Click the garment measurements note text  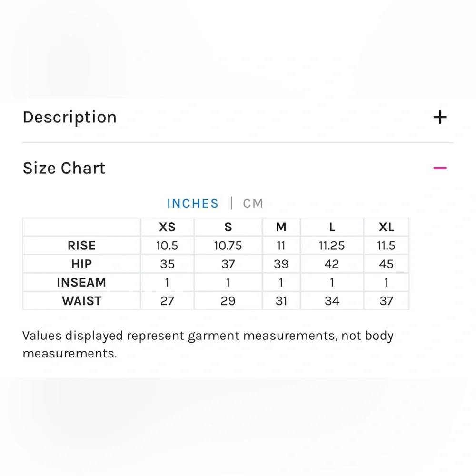(x=208, y=345)
